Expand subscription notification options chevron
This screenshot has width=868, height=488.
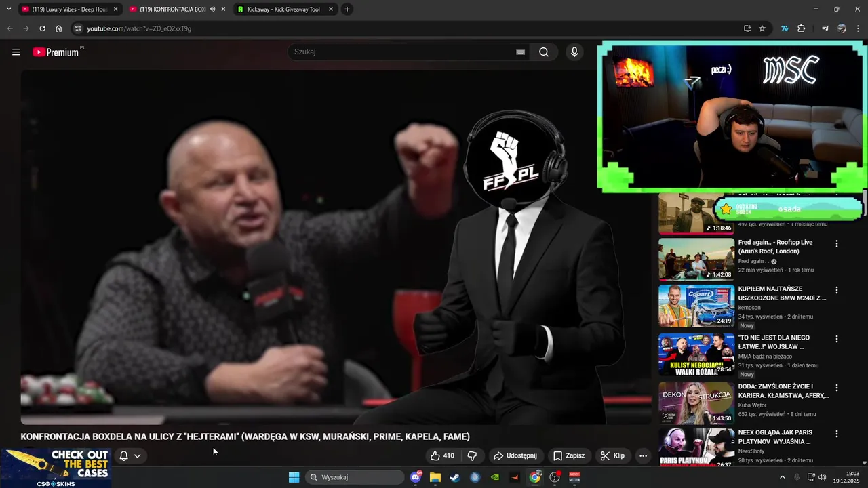click(138, 455)
